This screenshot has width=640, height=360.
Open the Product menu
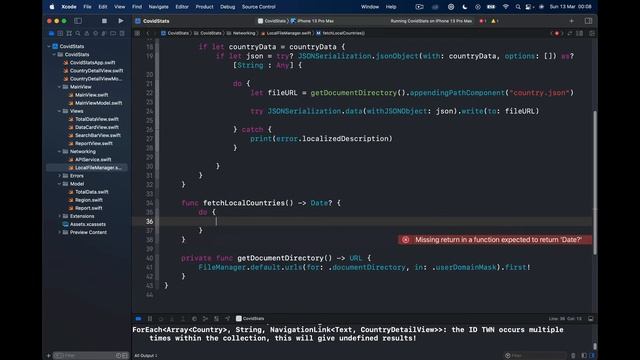tap(204, 7)
